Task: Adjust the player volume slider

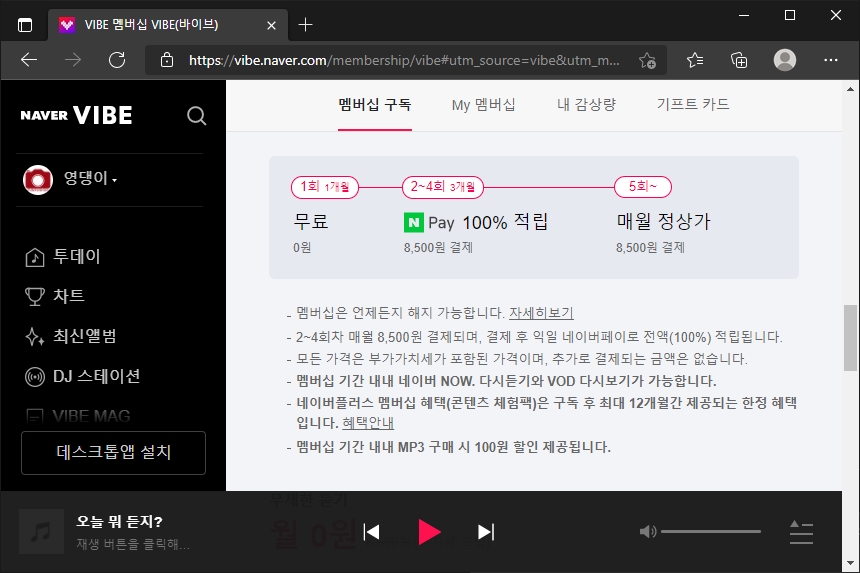Action: [711, 531]
